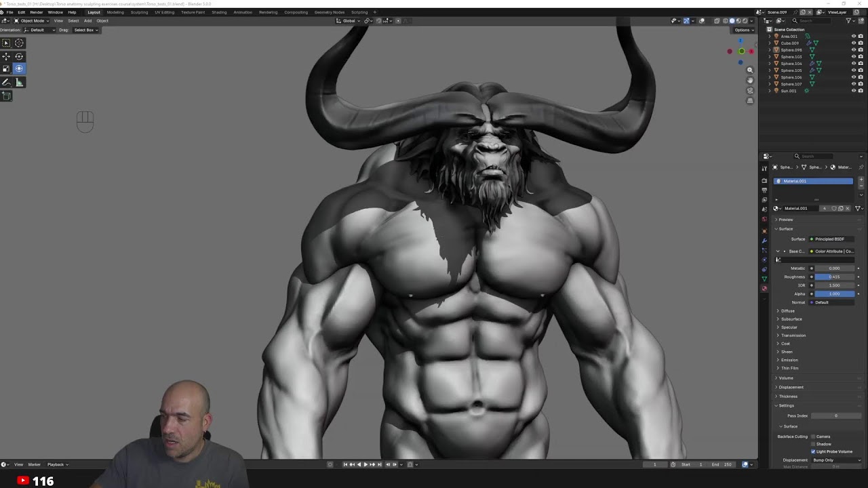The height and width of the screenshot is (488, 868).
Task: Expand Sphere.104 in the outliner
Action: 770,63
